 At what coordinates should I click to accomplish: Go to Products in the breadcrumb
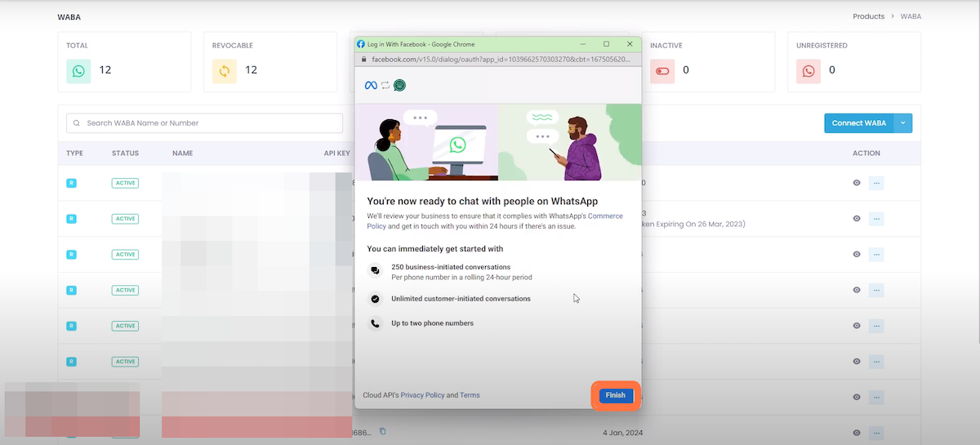(x=868, y=16)
